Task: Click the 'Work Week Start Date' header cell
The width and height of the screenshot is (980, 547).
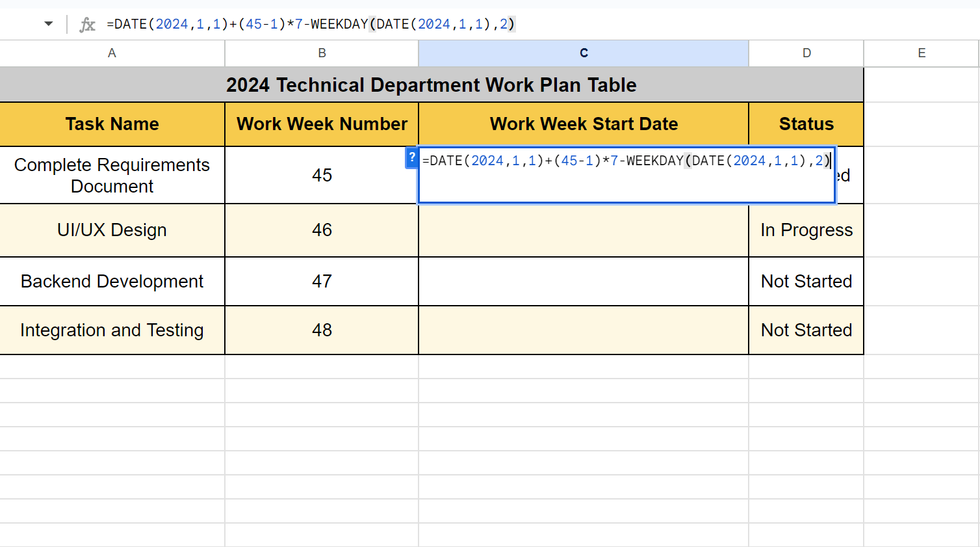Action: pos(584,124)
